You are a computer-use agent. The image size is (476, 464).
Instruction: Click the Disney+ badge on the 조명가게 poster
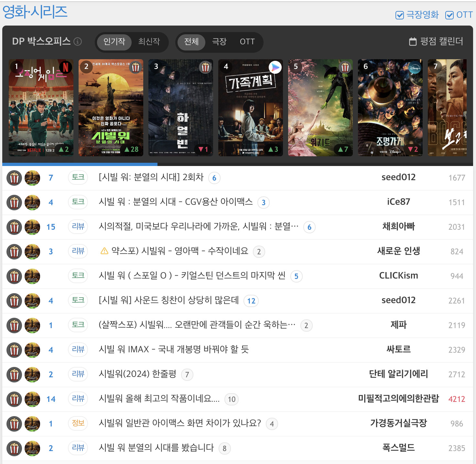415,68
